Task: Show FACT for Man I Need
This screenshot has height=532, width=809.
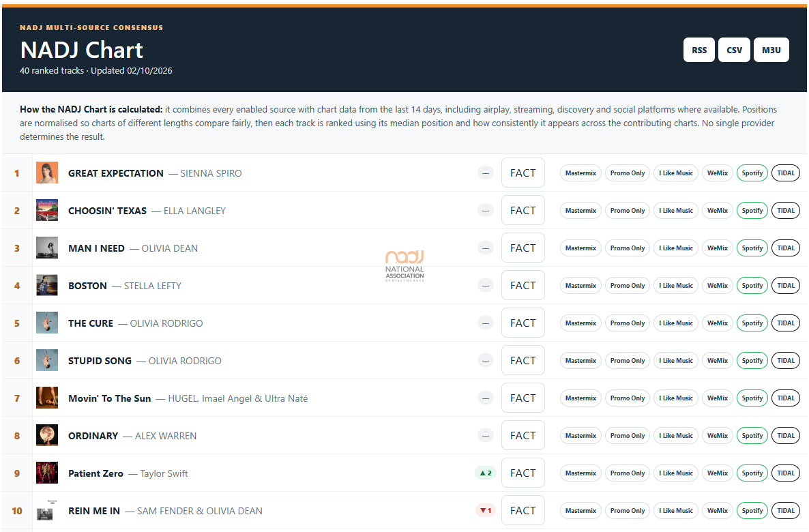Action: 523,248
